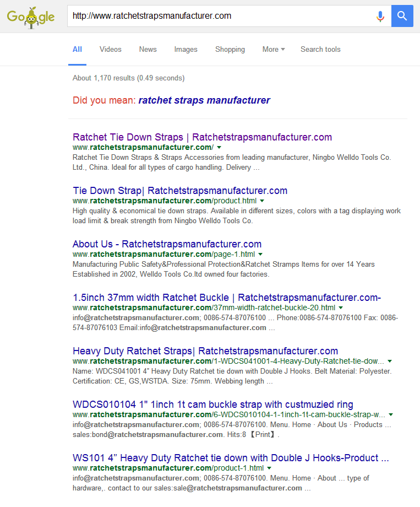Open Search tools options
This screenshot has height=507, width=420.
(320, 50)
